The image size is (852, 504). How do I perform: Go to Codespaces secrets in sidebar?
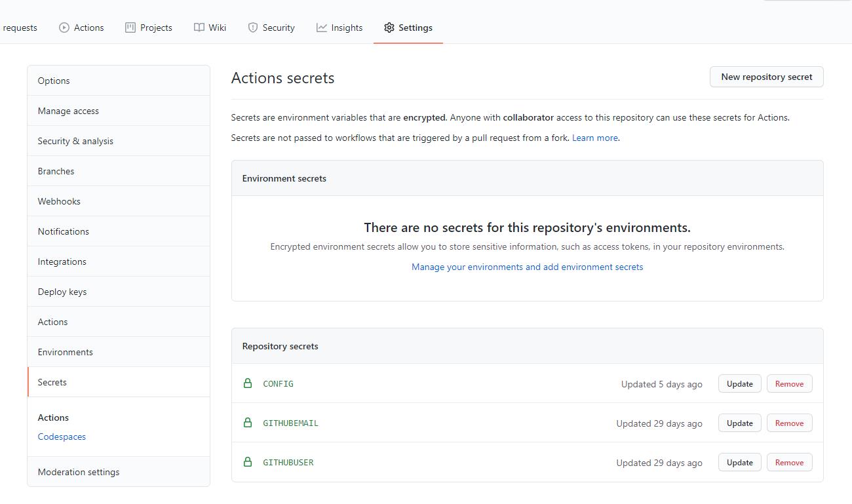pos(62,436)
